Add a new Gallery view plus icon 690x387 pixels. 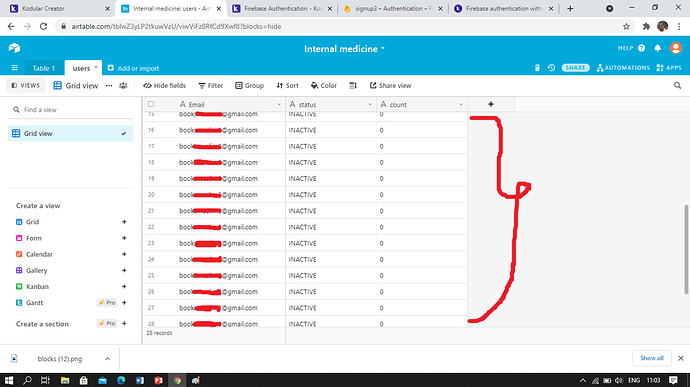124,270
